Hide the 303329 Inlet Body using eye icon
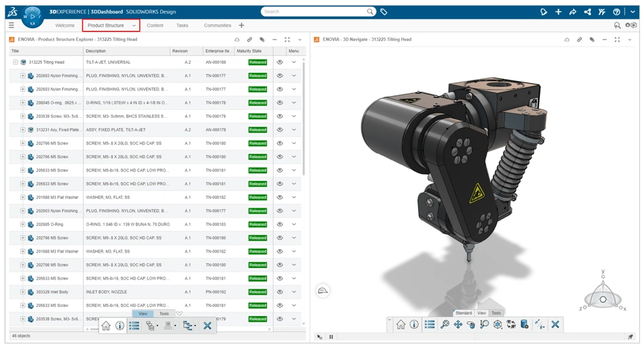 [x=280, y=291]
